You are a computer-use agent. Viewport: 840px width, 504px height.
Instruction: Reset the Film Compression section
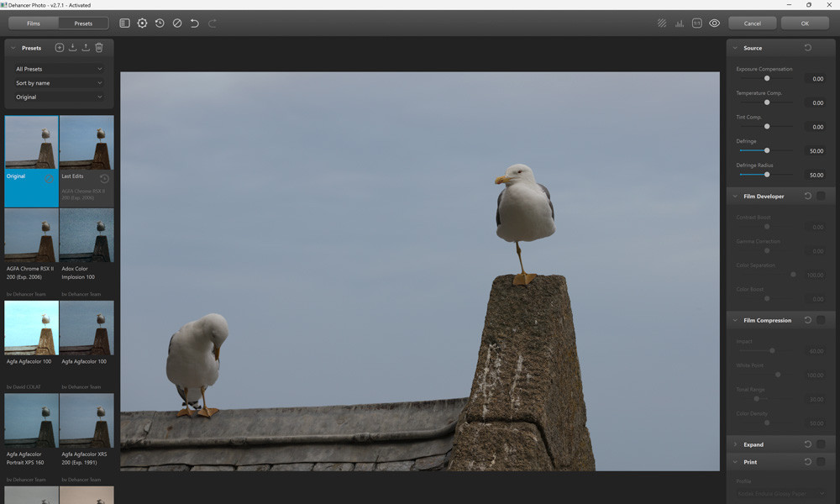point(808,320)
